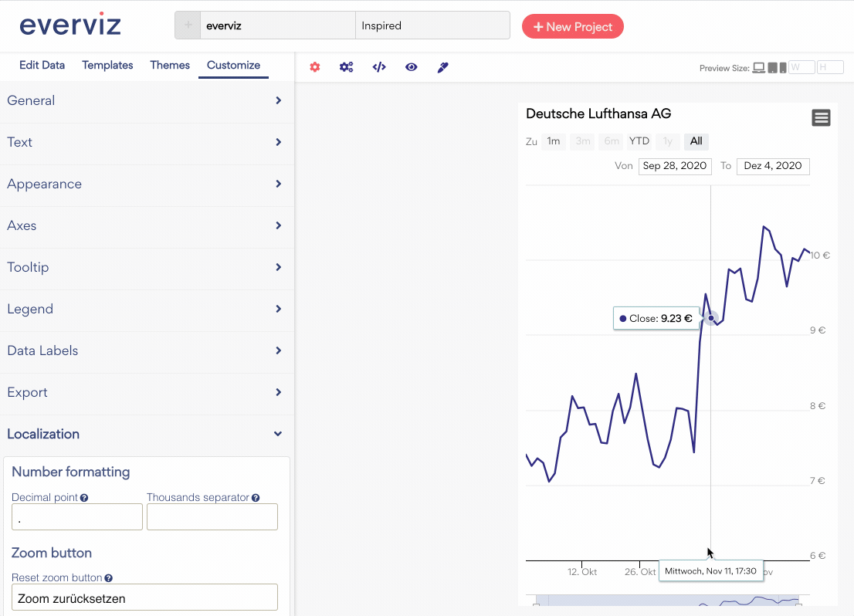The height and width of the screenshot is (616, 854).
Task: Set preview size to mobile phone
Action: [x=783, y=68]
